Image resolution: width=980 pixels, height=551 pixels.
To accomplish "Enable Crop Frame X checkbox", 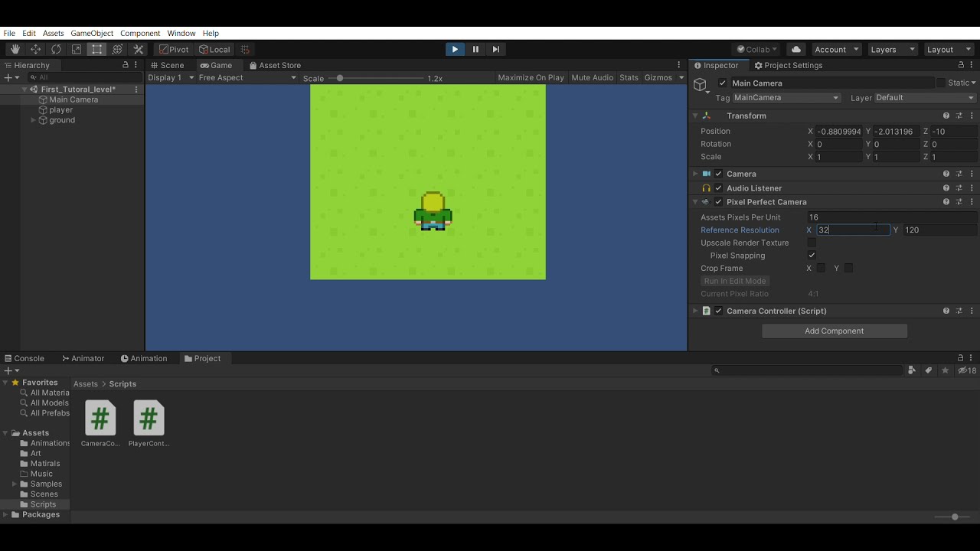I will point(821,268).
